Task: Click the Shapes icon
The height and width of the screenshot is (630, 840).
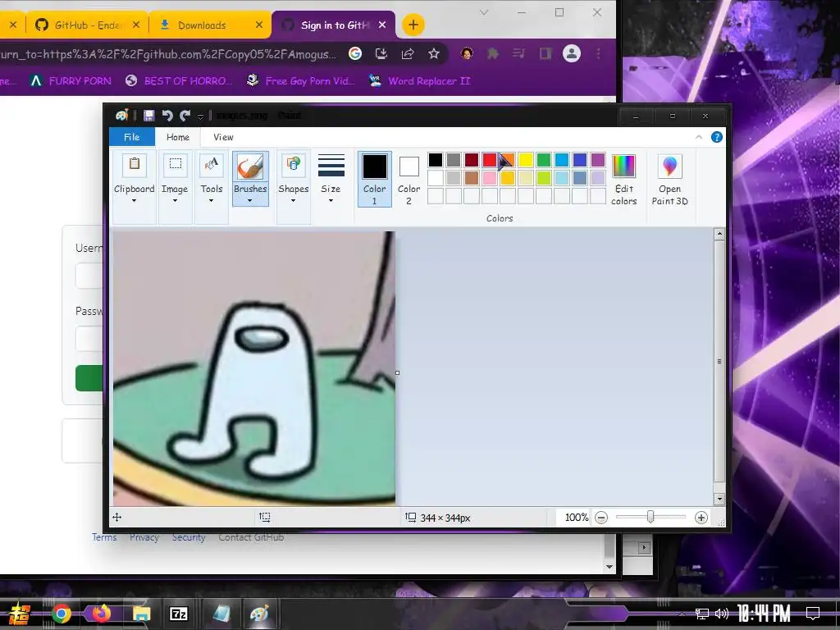Action: coord(293,164)
